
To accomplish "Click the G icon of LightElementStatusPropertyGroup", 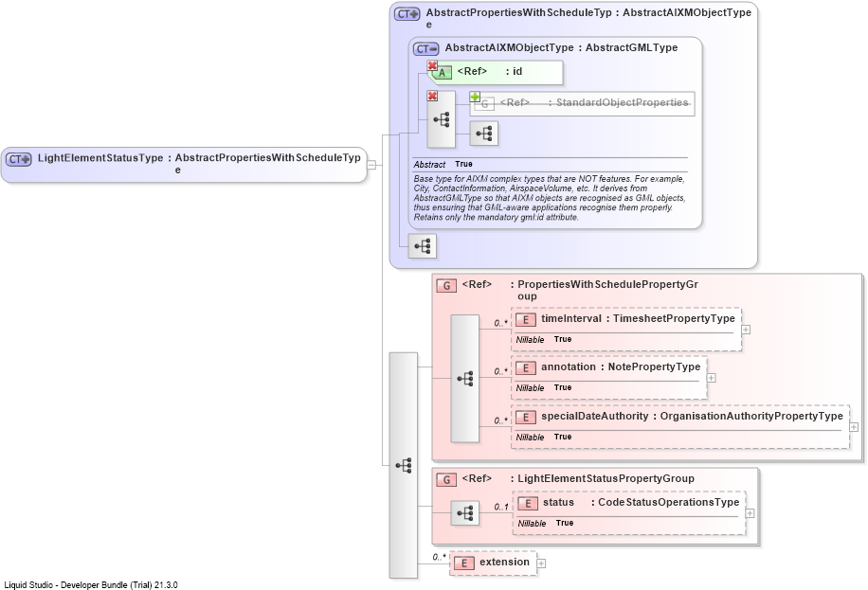I will tap(446, 480).
